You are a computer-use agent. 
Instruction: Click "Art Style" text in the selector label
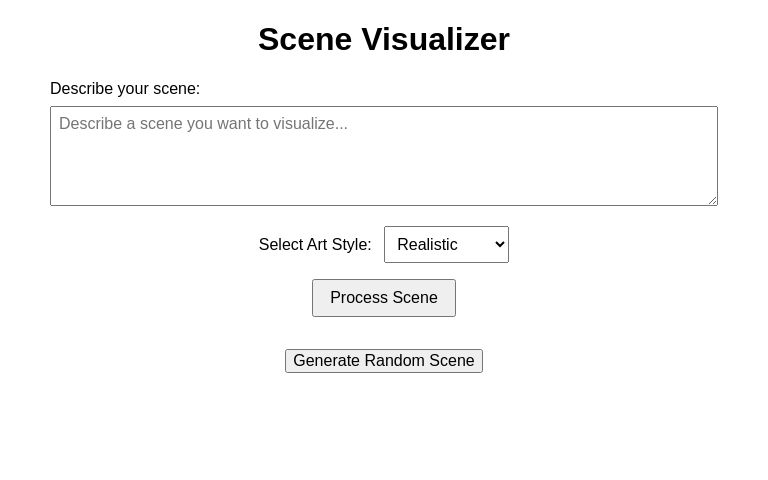(338, 245)
